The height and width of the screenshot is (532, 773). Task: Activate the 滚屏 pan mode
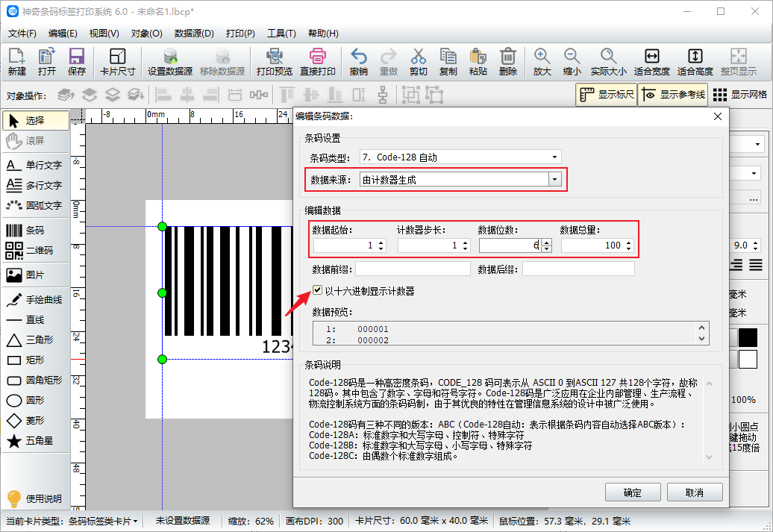(36, 141)
